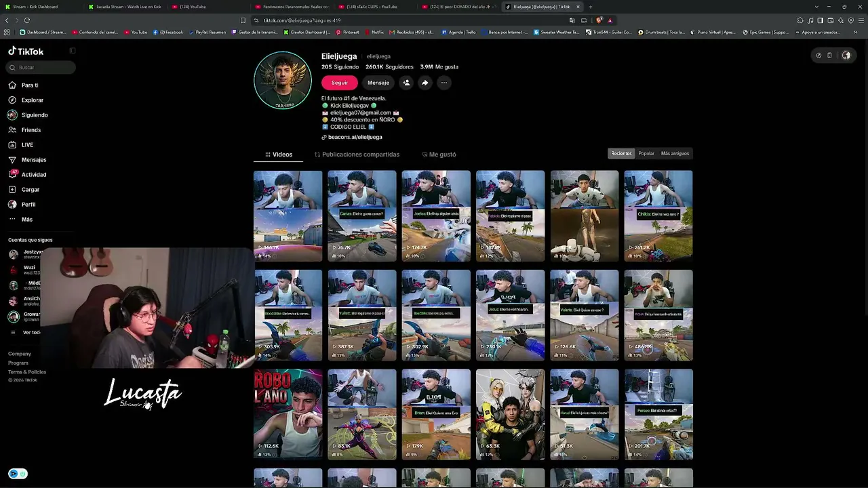868x488 pixels.
Task: Open the video with 179K views
Action: [x=436, y=414]
